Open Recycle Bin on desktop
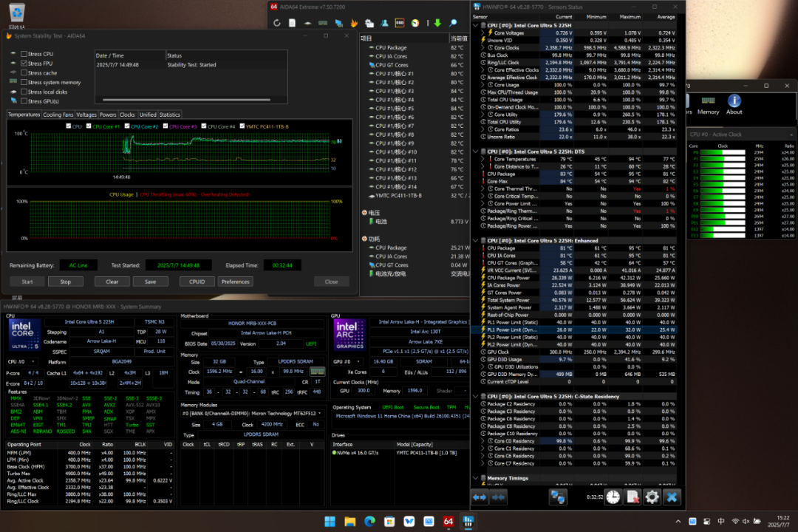The height and width of the screenshot is (532, 798). tap(17, 16)
